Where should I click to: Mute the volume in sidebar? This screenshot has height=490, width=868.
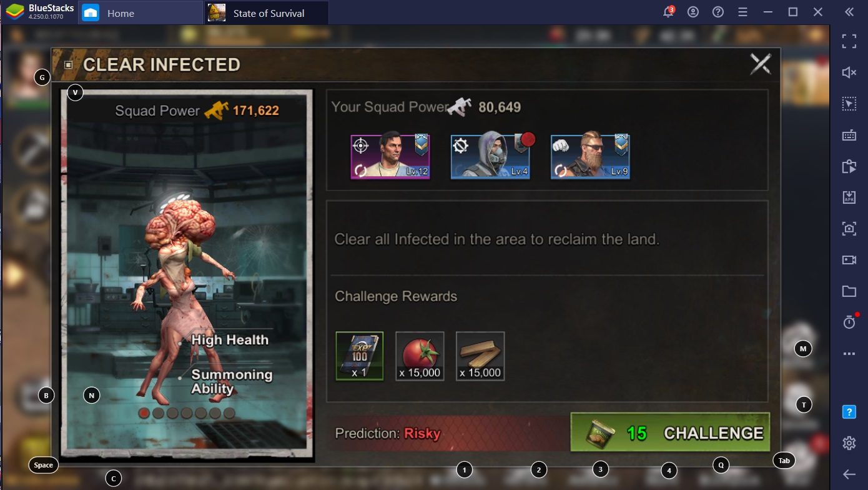pyautogui.click(x=849, y=72)
